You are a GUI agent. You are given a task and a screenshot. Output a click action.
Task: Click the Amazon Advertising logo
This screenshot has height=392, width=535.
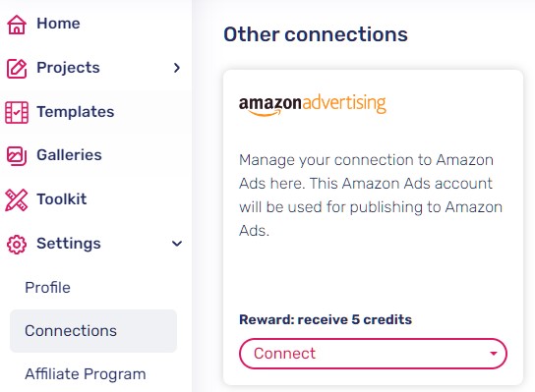(x=312, y=104)
